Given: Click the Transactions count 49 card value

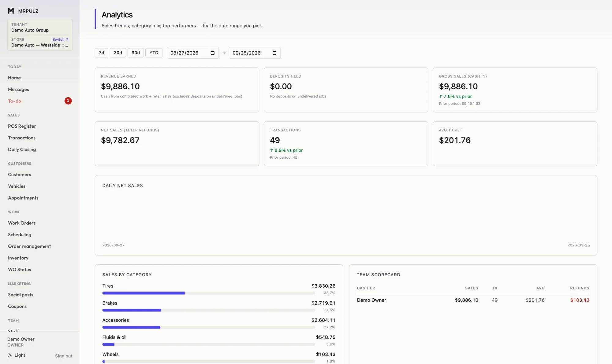Looking at the screenshot, I should [275, 140].
